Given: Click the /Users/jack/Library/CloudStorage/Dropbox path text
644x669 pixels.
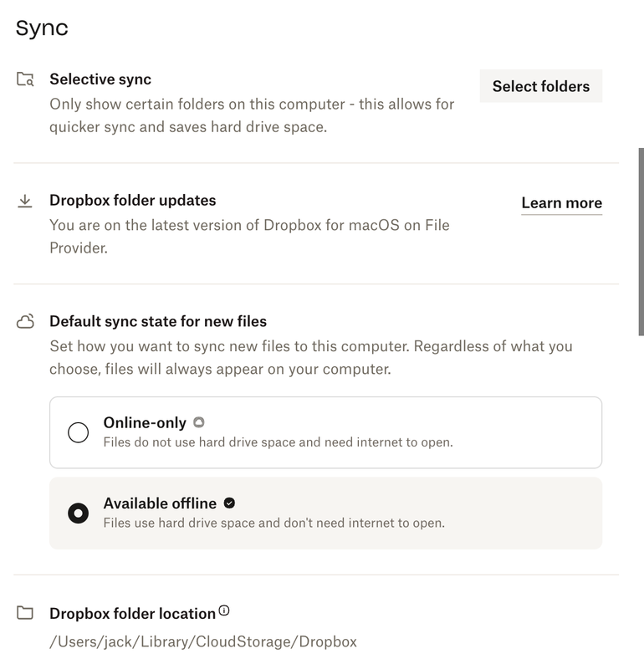Looking at the screenshot, I should pyautogui.click(x=203, y=642).
